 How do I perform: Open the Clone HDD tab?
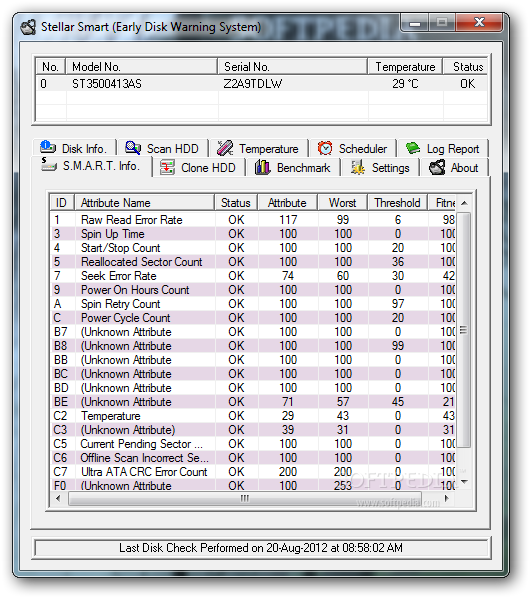pos(199,168)
